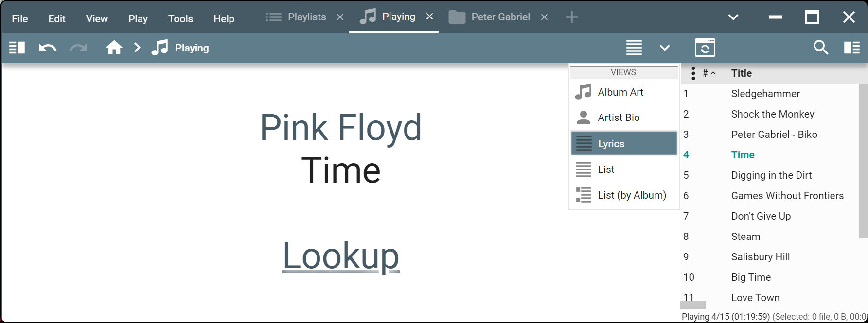Image resolution: width=868 pixels, height=323 pixels.
Task: Expand the tab list chevron in title bar
Action: [733, 17]
